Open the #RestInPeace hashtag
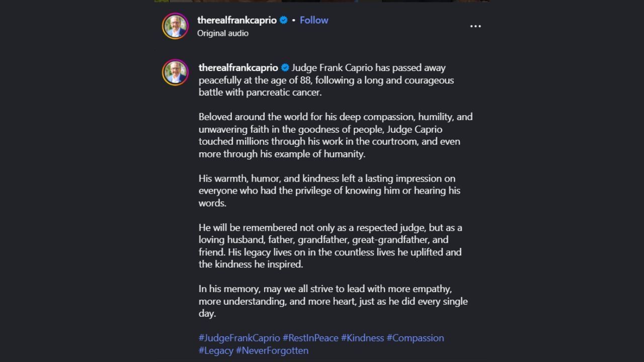 click(x=310, y=338)
